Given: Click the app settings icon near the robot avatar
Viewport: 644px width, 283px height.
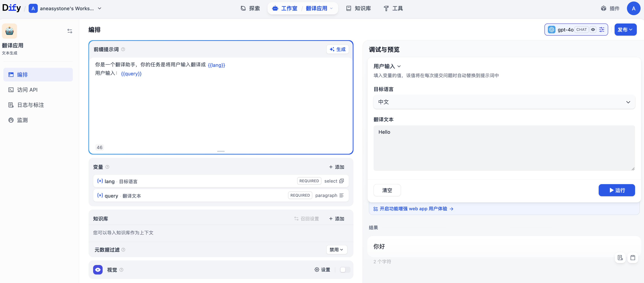Looking at the screenshot, I should (x=69, y=31).
